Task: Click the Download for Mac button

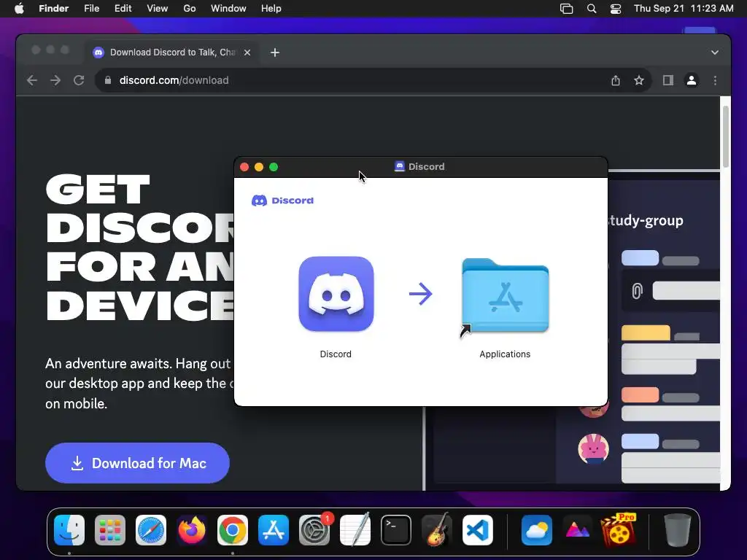Action: (137, 463)
